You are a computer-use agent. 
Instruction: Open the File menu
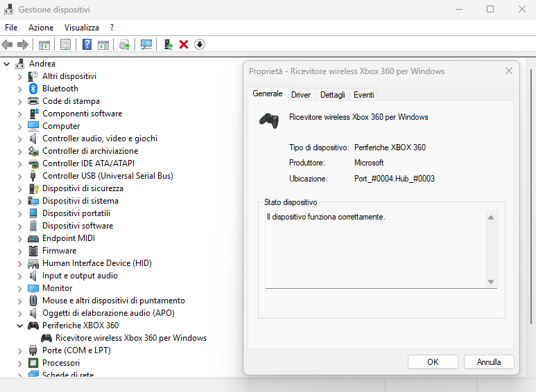tap(11, 28)
